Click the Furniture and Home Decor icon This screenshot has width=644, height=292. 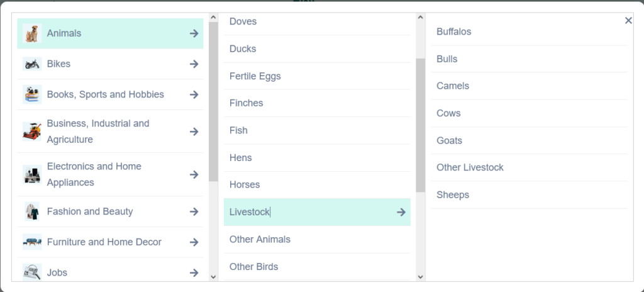point(32,242)
